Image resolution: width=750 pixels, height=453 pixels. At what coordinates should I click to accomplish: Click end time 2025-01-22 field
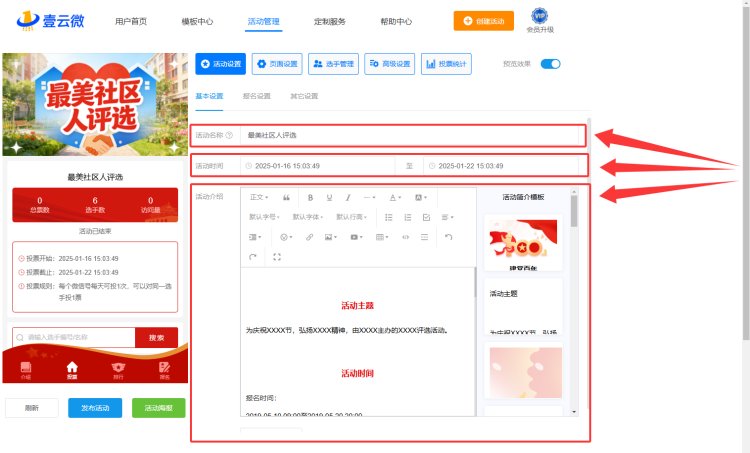tap(501, 166)
